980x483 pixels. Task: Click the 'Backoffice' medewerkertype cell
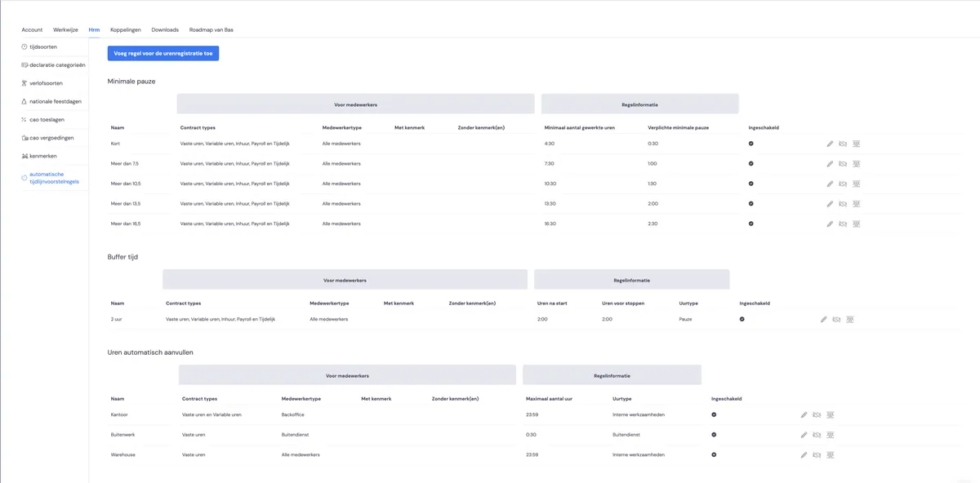pos(292,414)
